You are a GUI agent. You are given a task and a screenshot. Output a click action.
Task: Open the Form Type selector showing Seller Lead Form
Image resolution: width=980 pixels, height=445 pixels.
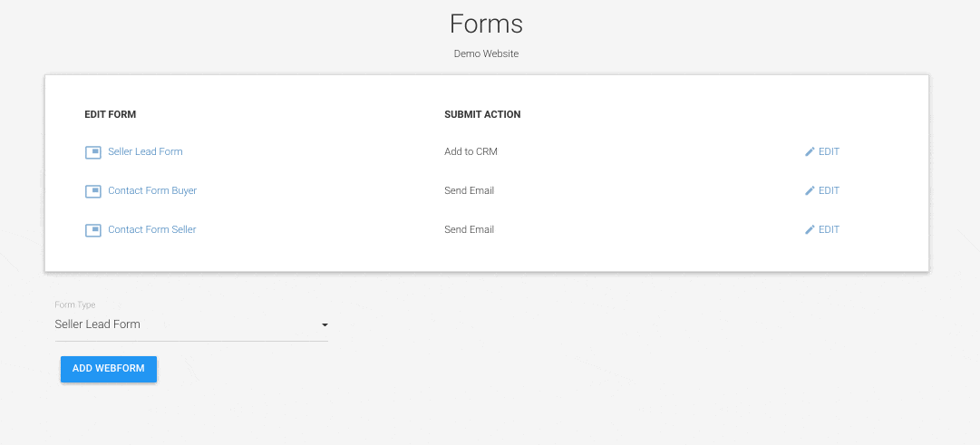pos(191,325)
